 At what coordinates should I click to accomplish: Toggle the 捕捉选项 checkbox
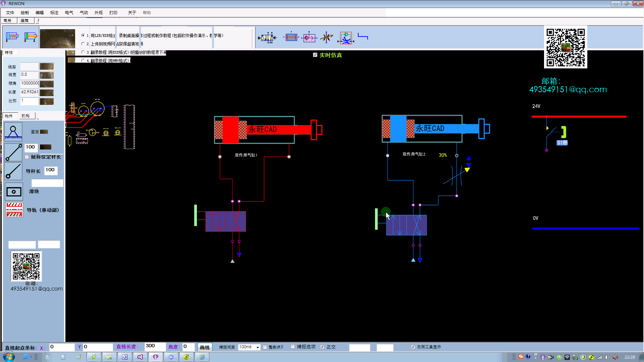[x=292, y=347]
